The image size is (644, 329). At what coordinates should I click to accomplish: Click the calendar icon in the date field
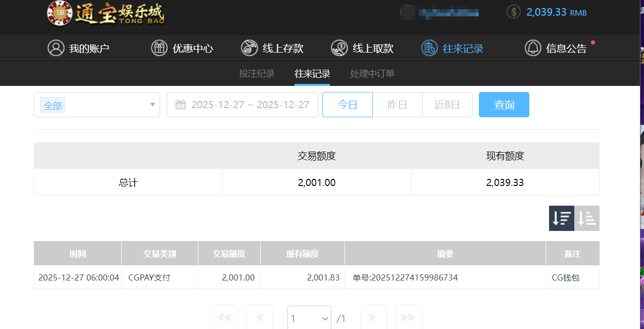[x=181, y=104]
